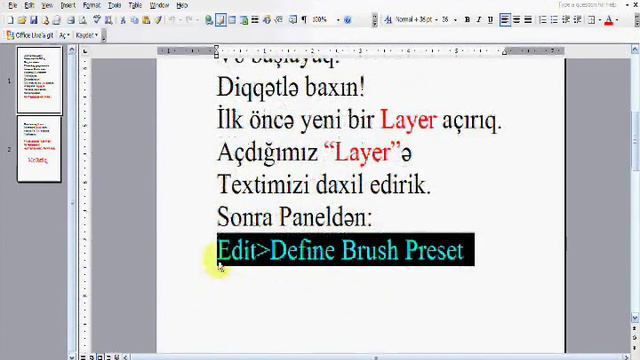This screenshot has width=640, height=360.
Task: Toggle bold formatting
Action: (467, 20)
